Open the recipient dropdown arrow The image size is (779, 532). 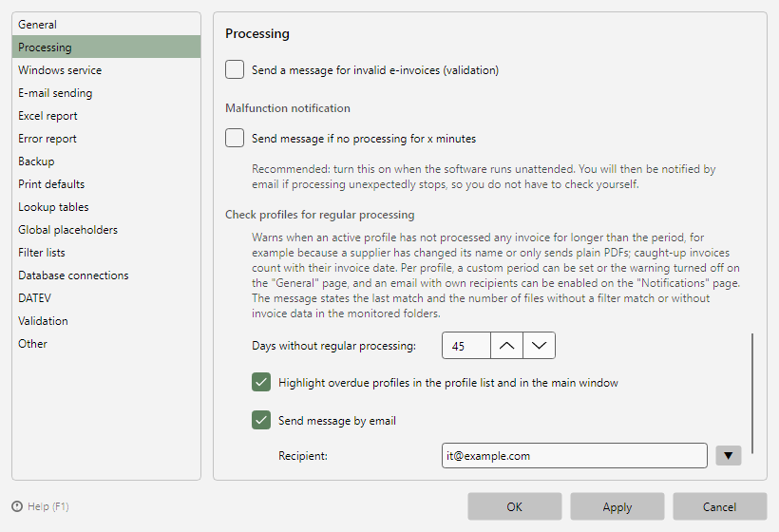click(x=729, y=455)
